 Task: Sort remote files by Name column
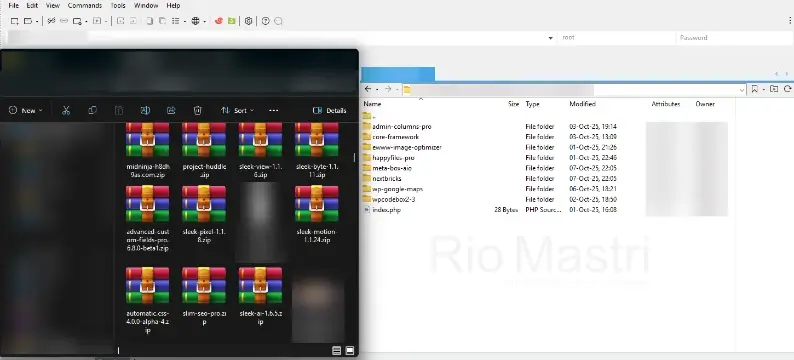(x=372, y=104)
